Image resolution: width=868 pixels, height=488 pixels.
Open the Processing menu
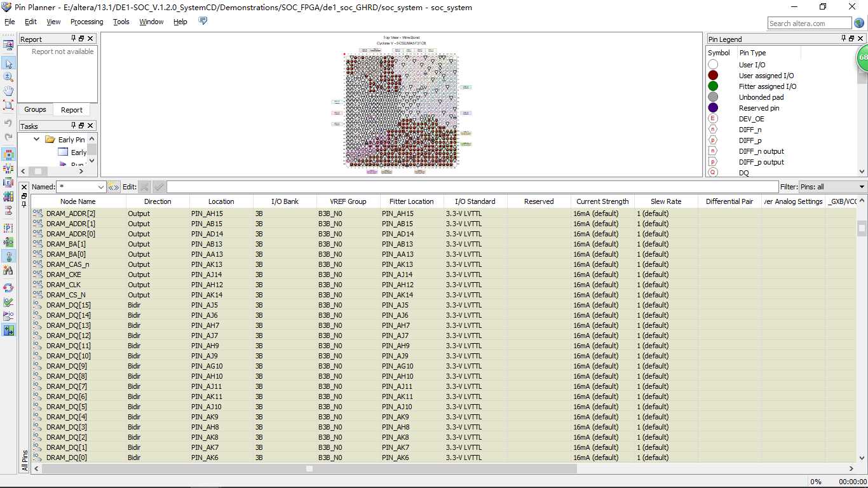(x=86, y=22)
